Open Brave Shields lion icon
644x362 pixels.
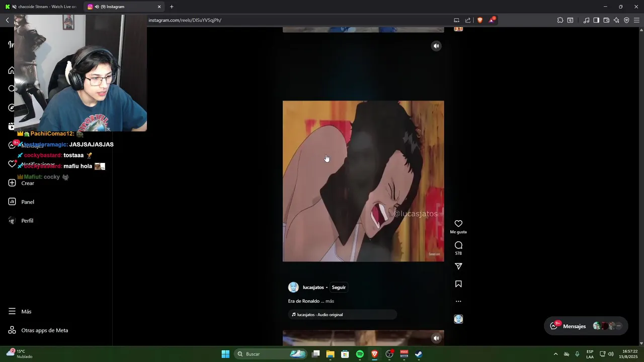[x=480, y=20]
